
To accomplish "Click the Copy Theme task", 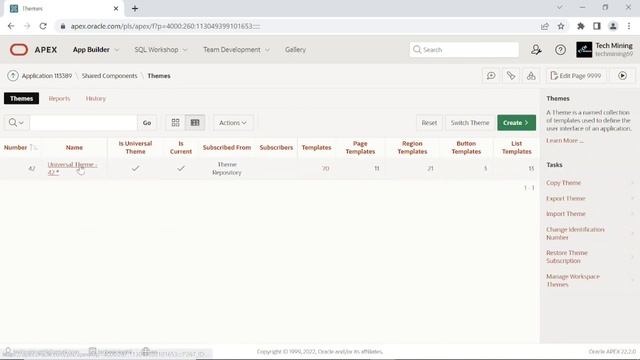I will click(563, 183).
